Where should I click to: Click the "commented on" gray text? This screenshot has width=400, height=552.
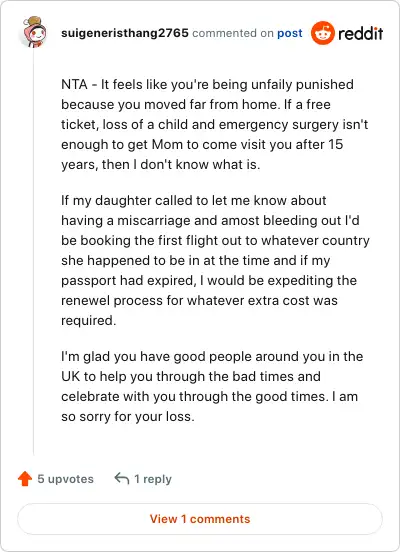click(x=233, y=33)
